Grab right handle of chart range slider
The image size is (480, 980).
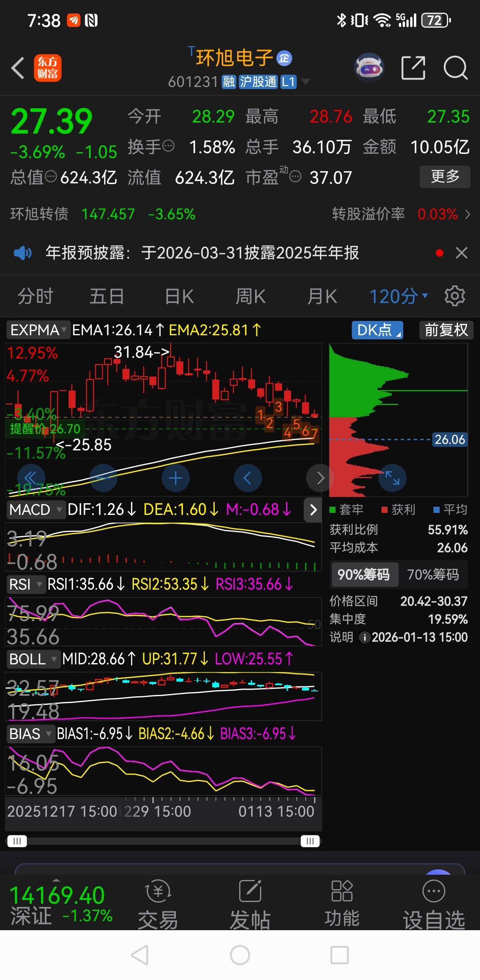310,841
